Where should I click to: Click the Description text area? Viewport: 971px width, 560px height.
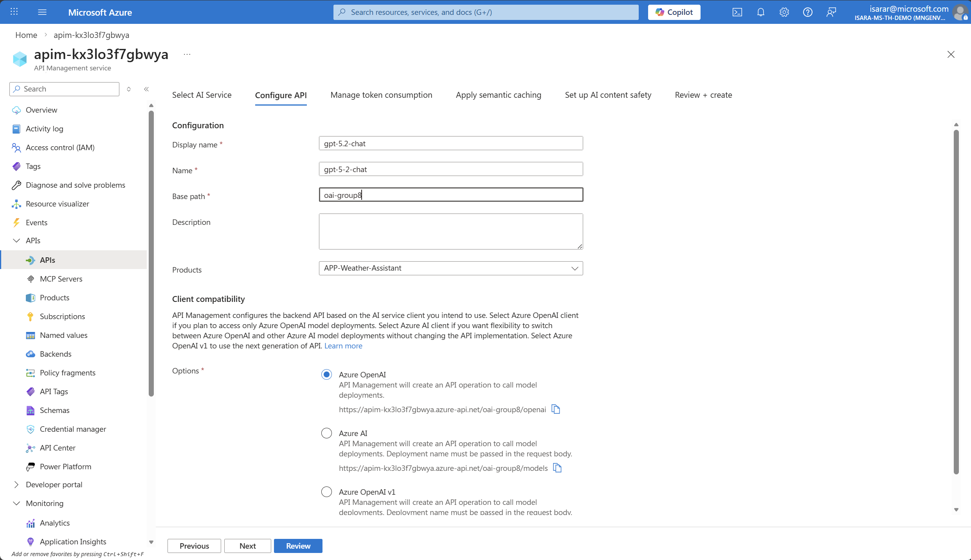[451, 232]
